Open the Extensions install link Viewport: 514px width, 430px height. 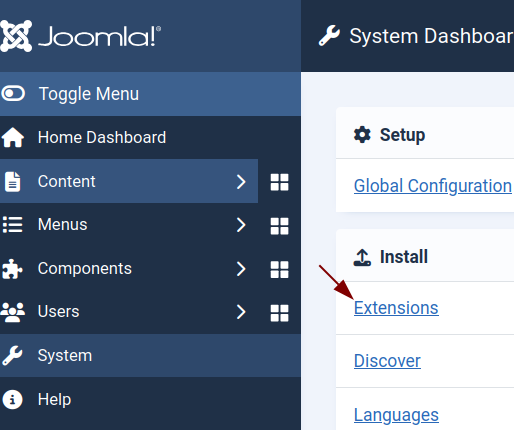click(396, 308)
